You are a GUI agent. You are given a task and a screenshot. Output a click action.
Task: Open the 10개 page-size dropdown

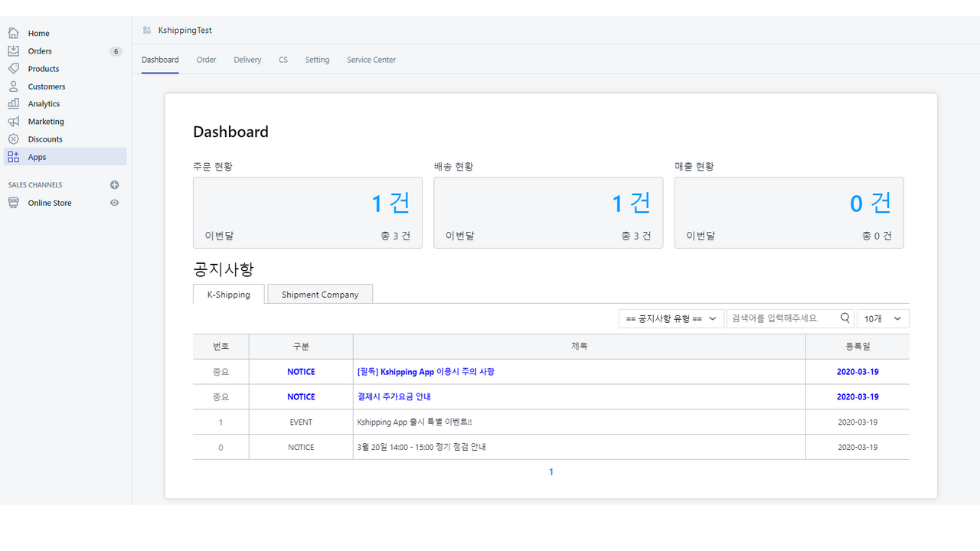click(882, 318)
